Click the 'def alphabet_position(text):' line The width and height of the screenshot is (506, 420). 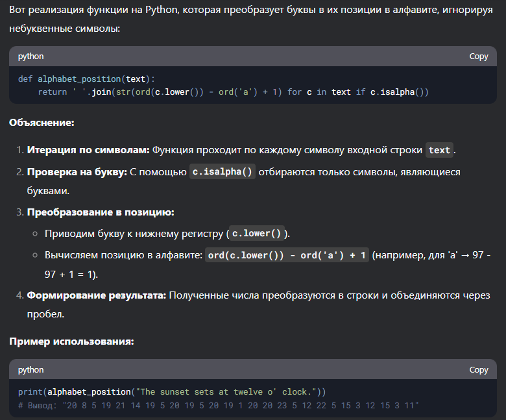click(x=86, y=79)
